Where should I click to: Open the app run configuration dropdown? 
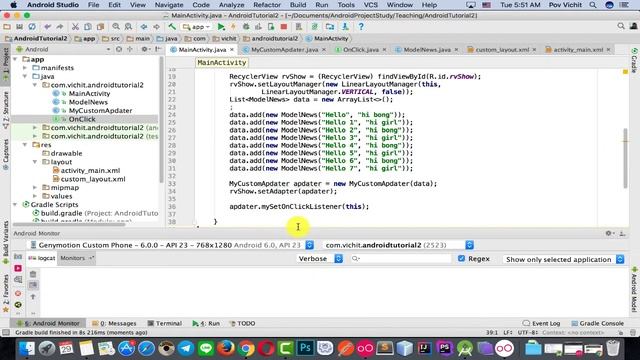(x=196, y=27)
